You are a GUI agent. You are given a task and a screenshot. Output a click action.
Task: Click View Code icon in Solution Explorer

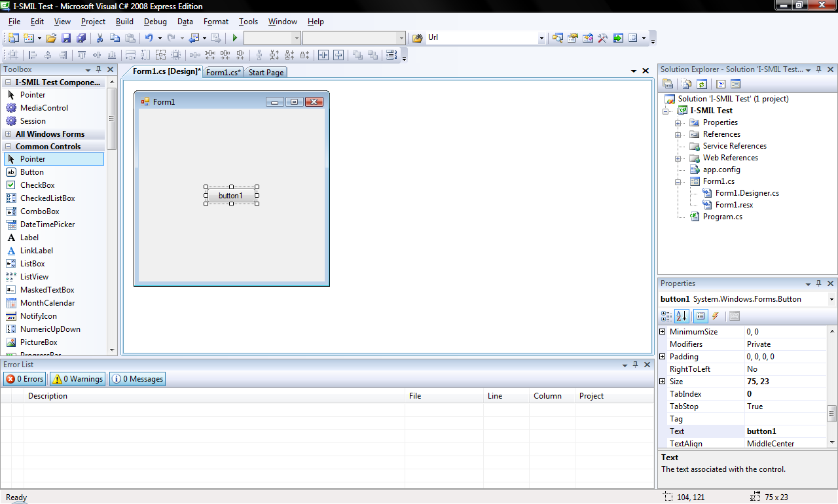[x=720, y=84]
